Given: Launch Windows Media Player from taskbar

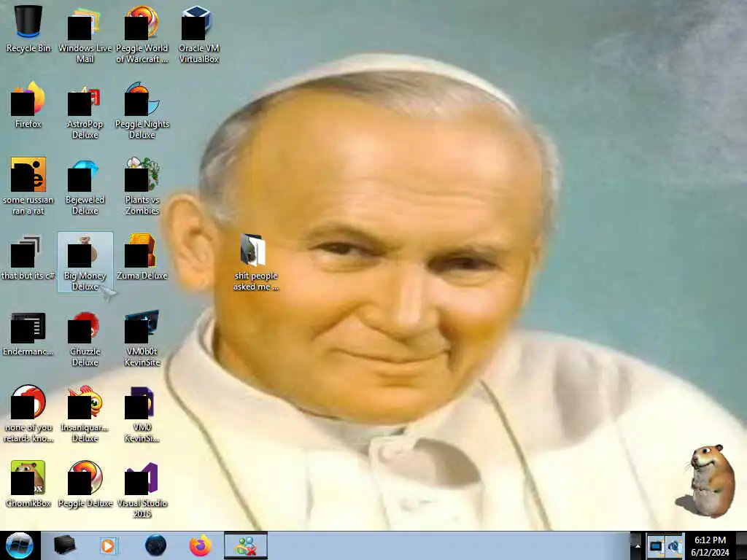Looking at the screenshot, I should coord(109,545).
